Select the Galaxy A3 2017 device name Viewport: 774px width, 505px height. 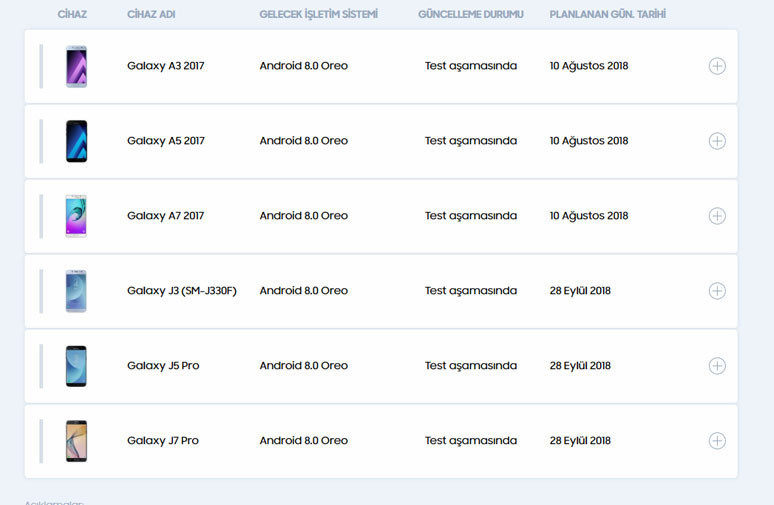tap(166, 66)
